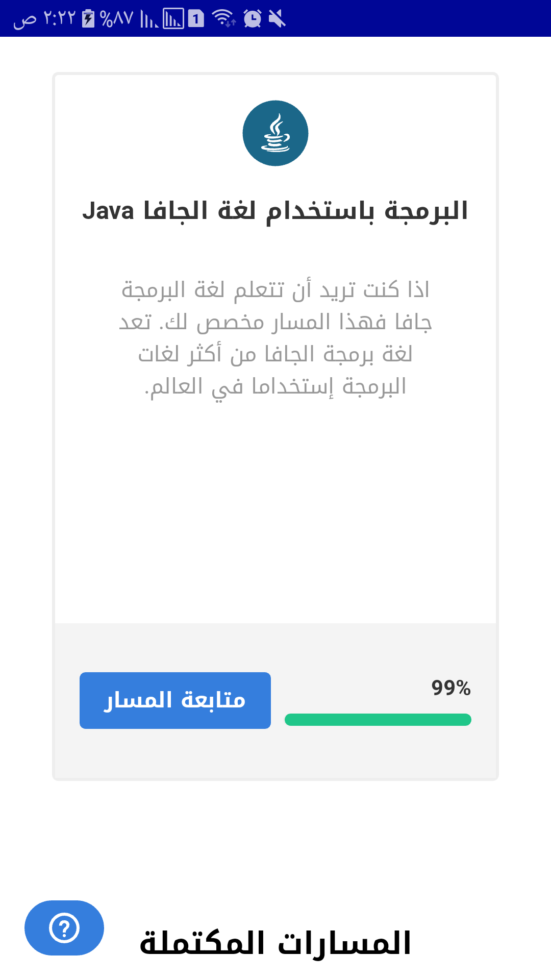
Task: Tap the ٨٧% battery percentage text
Action: [117, 19]
